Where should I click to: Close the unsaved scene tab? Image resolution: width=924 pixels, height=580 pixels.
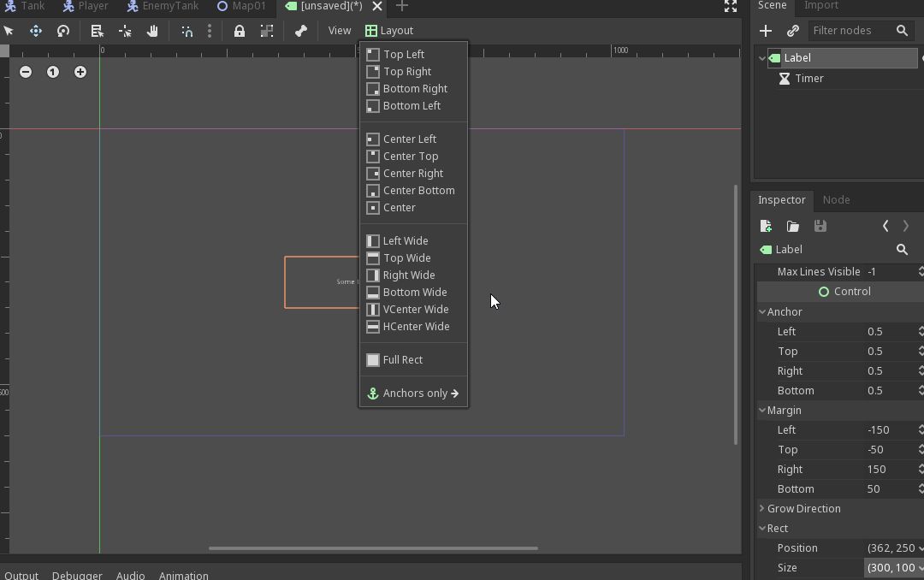(x=377, y=6)
